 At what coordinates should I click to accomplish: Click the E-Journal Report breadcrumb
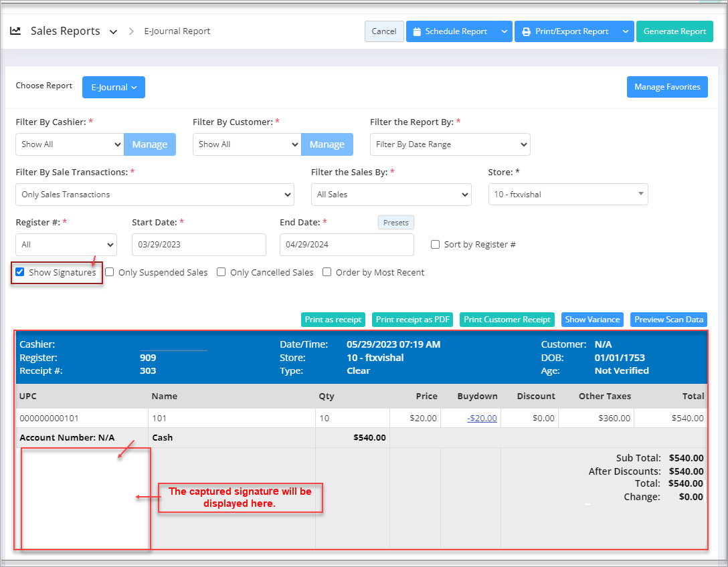tap(177, 31)
